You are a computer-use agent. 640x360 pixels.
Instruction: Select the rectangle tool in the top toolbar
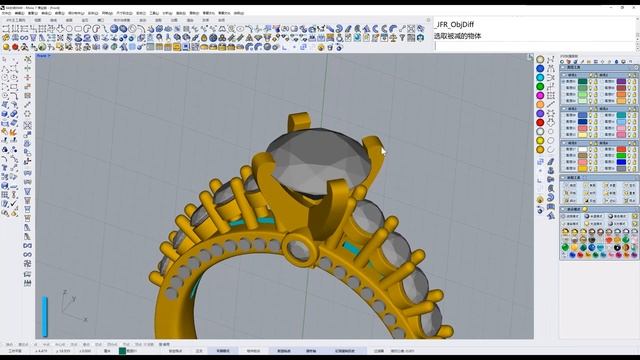tap(78, 29)
